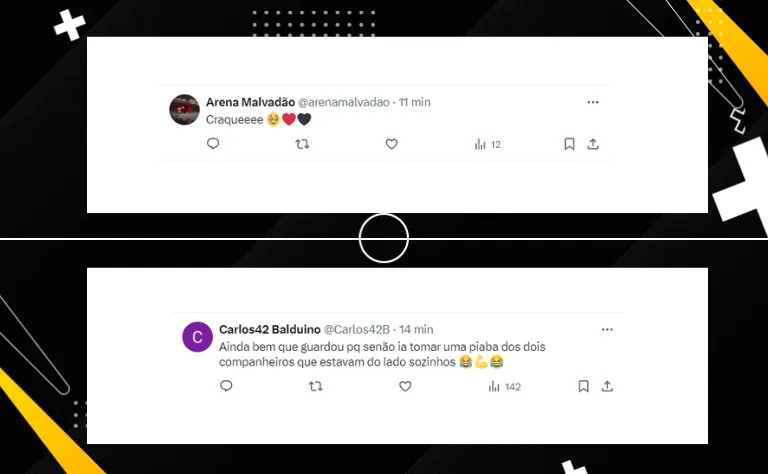This screenshot has width=768, height=474.
Task: Open more options on Carlos42 Balduino tweet
Action: click(607, 330)
